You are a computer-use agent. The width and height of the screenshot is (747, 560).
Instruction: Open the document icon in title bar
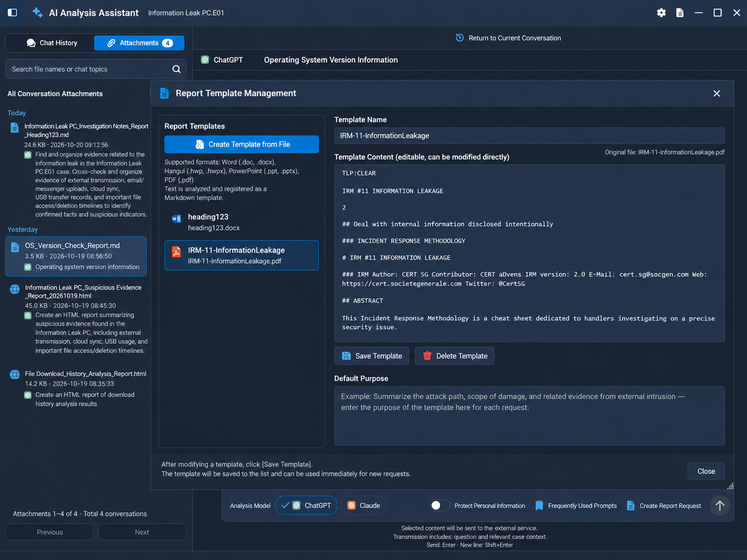(680, 12)
